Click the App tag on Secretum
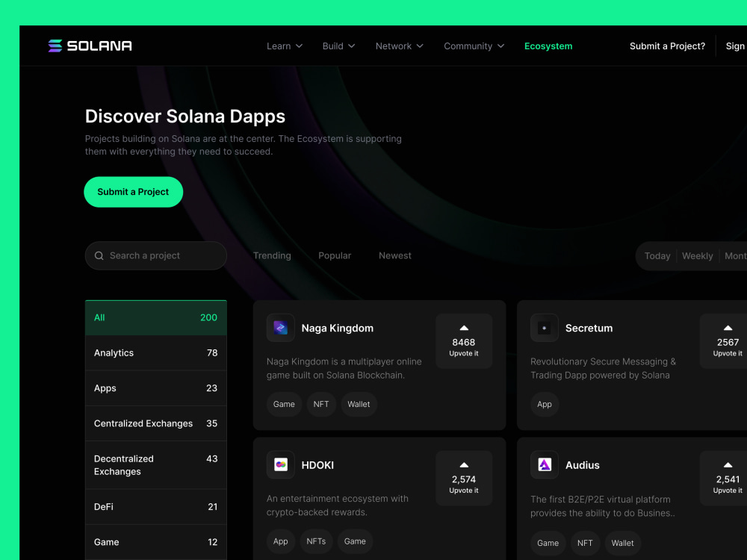Image resolution: width=747 pixels, height=560 pixels. [545, 404]
